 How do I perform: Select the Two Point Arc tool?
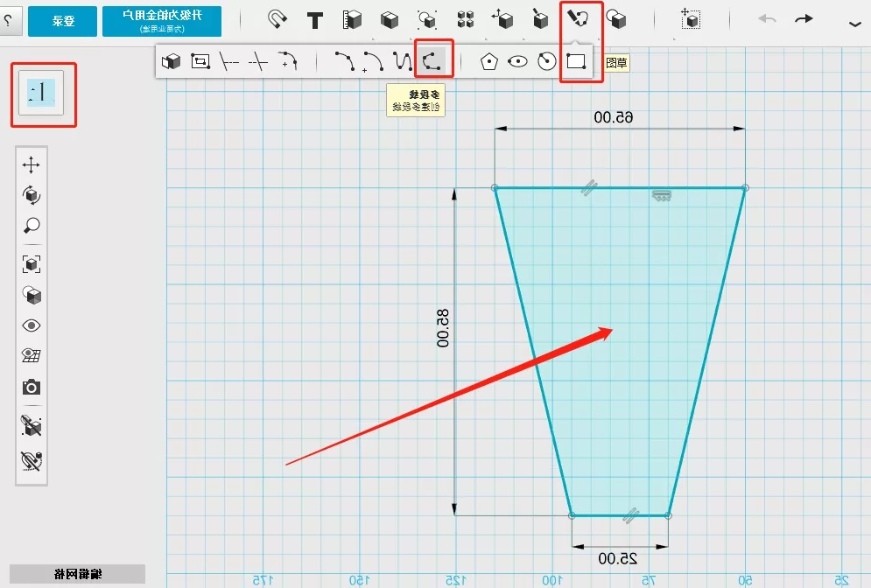pos(373,61)
